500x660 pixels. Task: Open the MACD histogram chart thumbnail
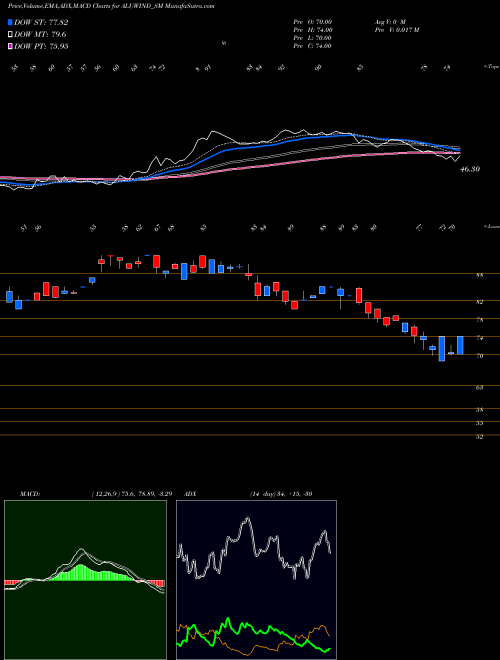pos(85,580)
